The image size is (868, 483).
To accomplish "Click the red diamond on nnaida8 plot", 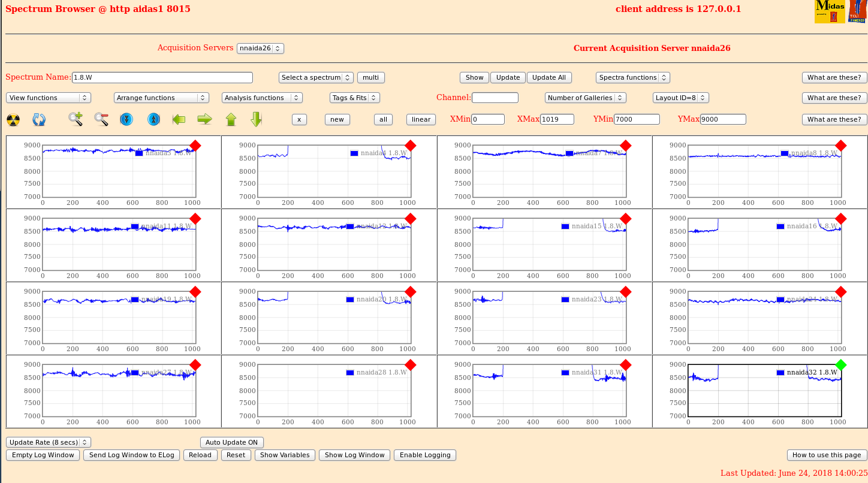I will pos(840,146).
